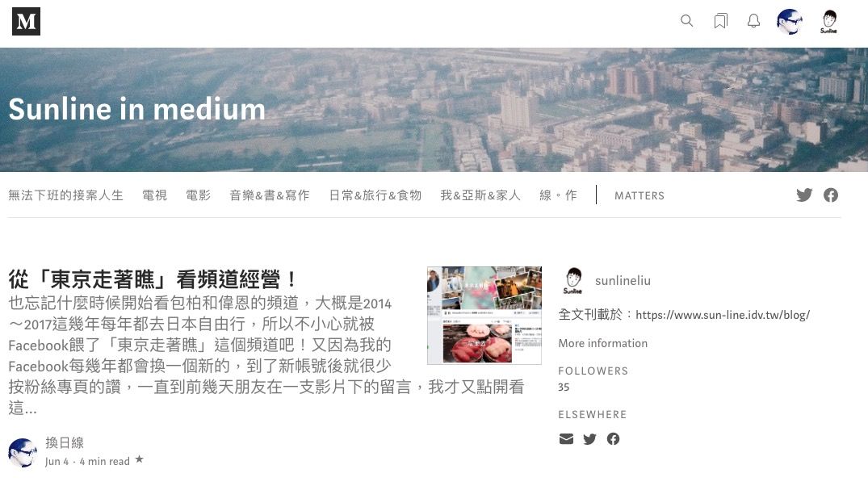Open article 從「東京走著瞧」看頻道經營！

click(x=153, y=279)
